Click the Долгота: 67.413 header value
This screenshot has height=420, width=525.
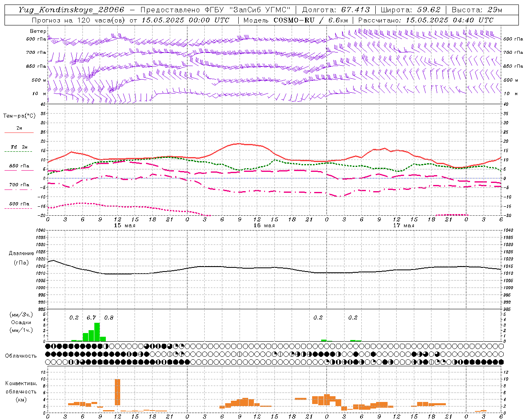336,10
